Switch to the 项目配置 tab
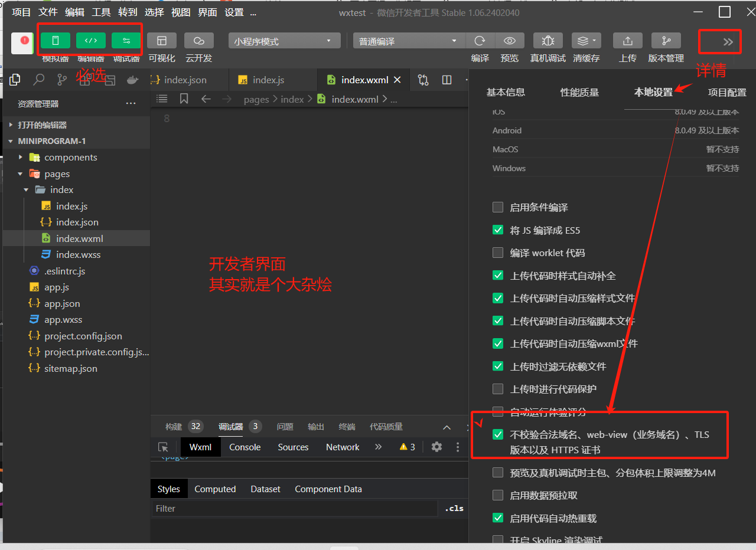The height and width of the screenshot is (550, 756). [727, 92]
